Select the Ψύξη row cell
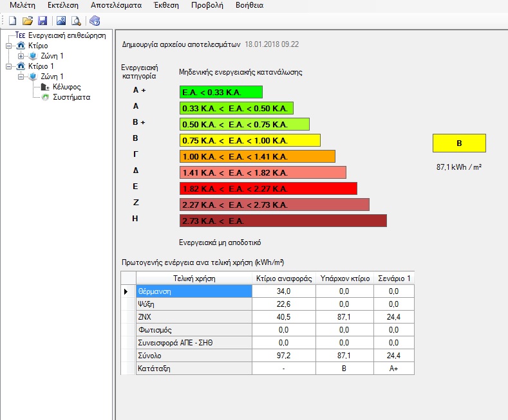The image size is (508, 420). [194, 304]
